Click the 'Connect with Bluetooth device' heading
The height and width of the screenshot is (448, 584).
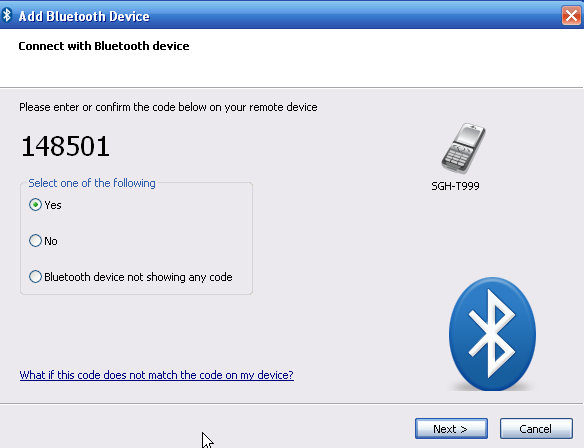point(104,46)
